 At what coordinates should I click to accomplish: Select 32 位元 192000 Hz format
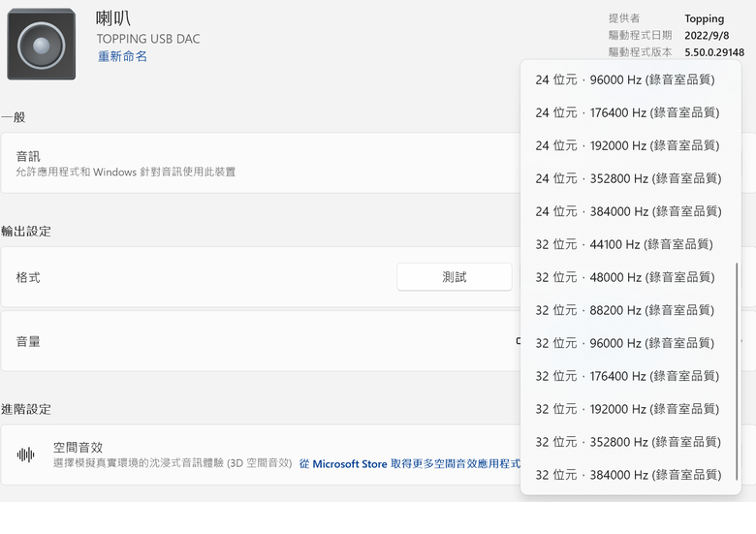[631, 409]
